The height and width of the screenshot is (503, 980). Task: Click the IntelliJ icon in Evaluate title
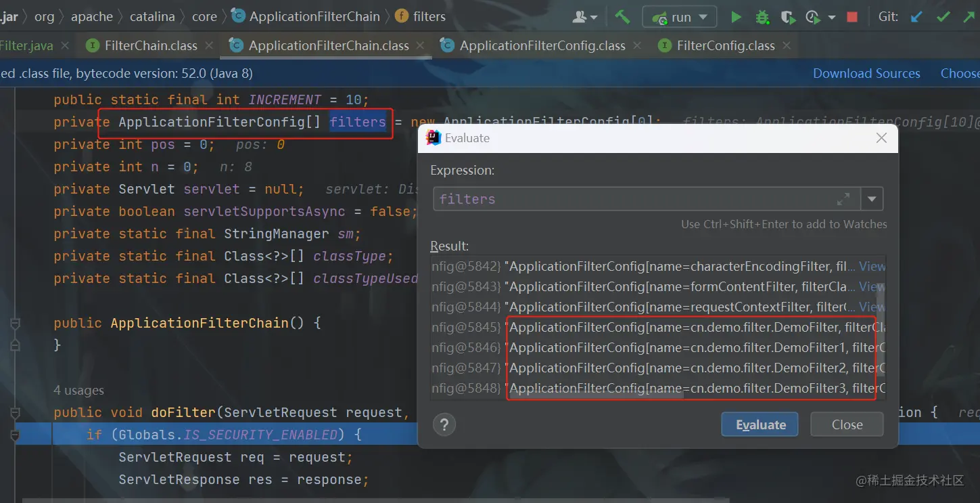point(434,138)
